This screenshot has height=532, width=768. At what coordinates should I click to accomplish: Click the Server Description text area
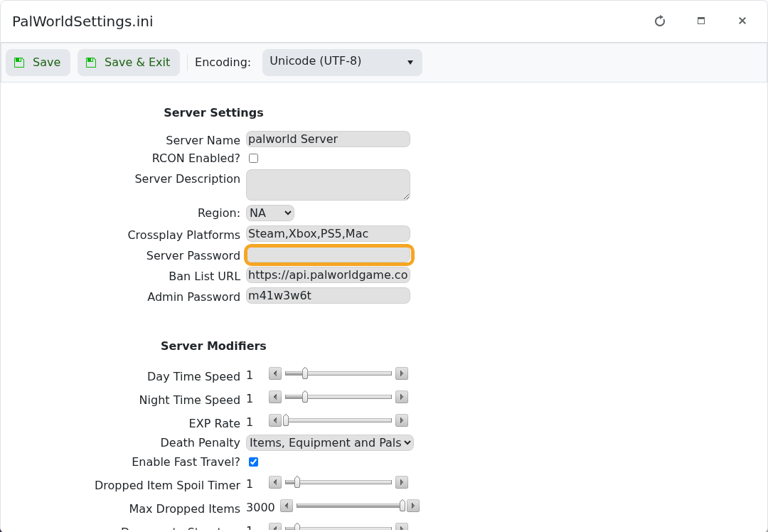(328, 185)
